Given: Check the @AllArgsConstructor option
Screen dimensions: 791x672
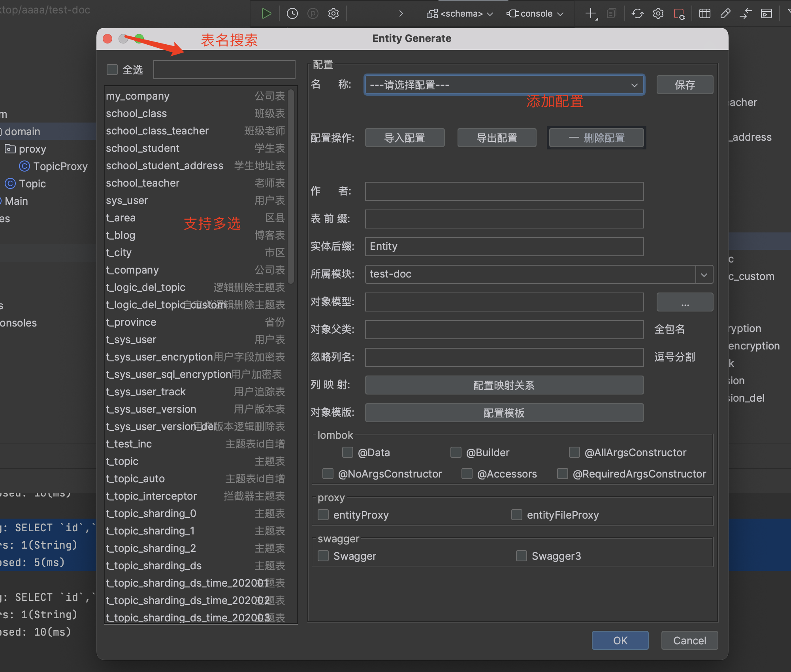Looking at the screenshot, I should (x=574, y=452).
